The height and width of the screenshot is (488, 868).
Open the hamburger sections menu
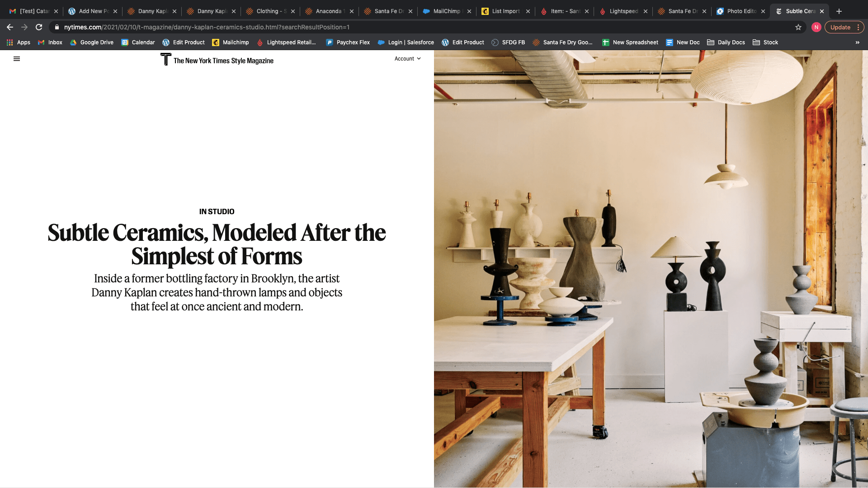[17, 59]
